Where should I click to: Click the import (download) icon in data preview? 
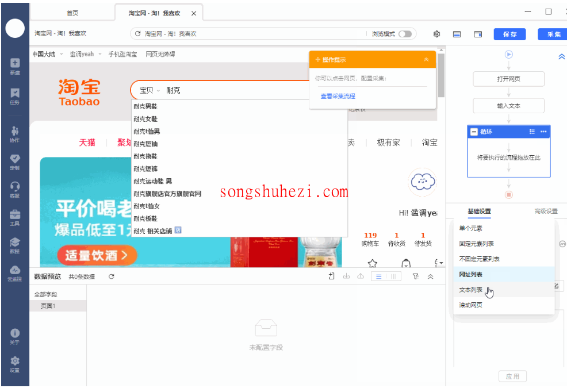coord(346,276)
